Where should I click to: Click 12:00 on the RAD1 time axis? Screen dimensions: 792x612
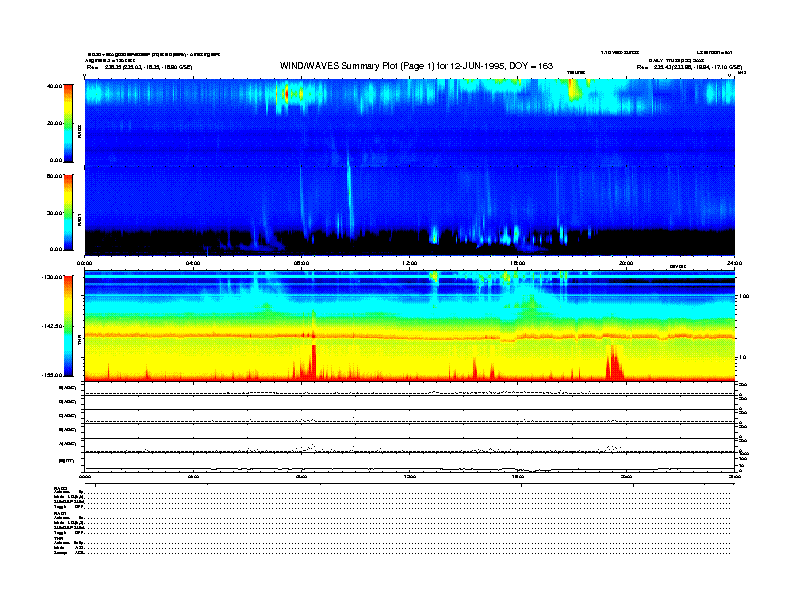coord(409,263)
